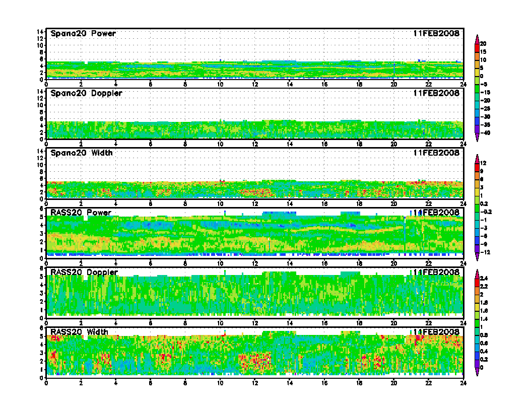Click the 'RASS20 Doppler' panel title
Image resolution: width=532 pixels, height=411 pixels.
click(84, 272)
